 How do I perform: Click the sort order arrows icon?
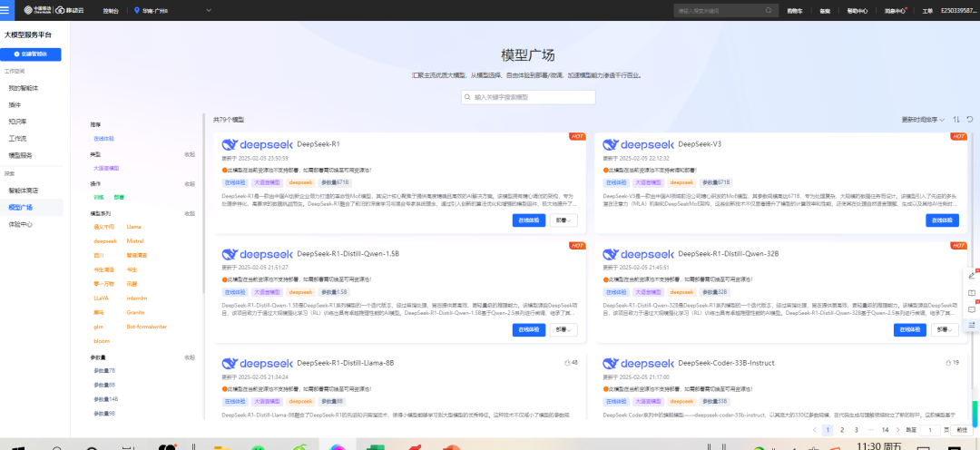pos(956,120)
